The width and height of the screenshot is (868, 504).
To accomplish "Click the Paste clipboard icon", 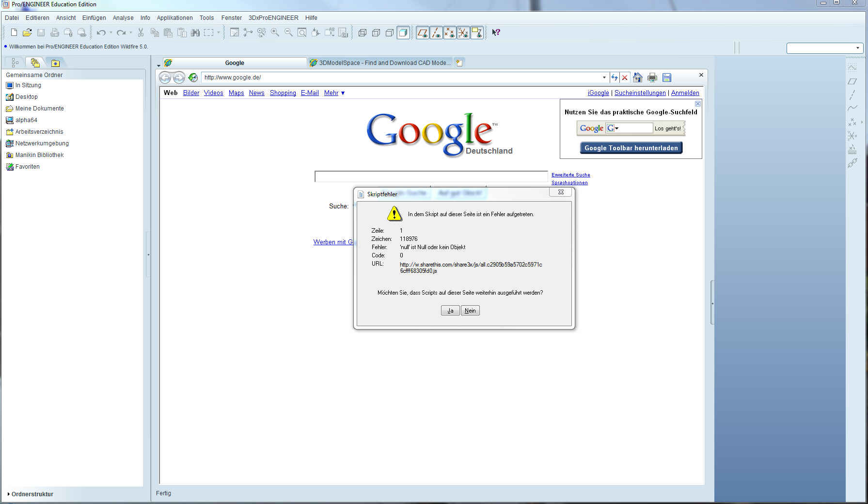I will [168, 32].
